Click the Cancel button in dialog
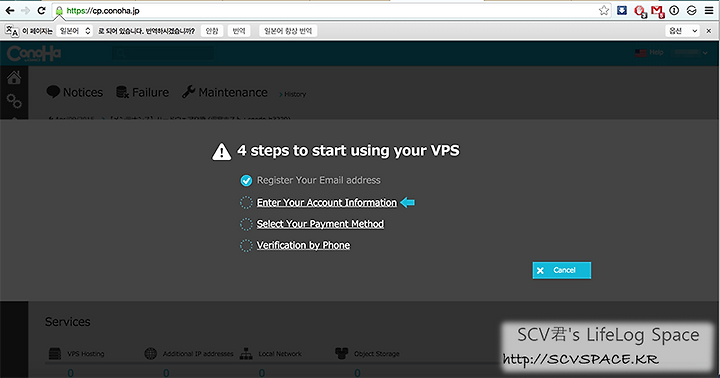The image size is (720, 378). tap(562, 270)
